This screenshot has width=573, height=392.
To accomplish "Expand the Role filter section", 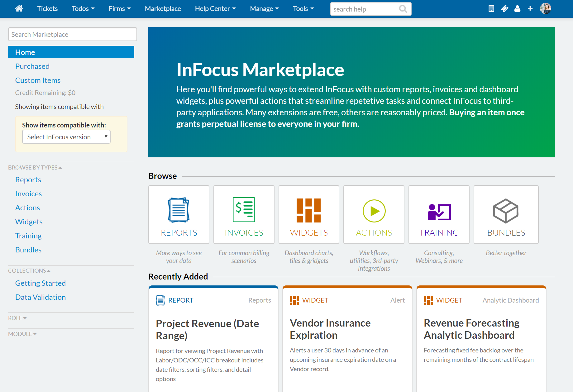I will (17, 318).
